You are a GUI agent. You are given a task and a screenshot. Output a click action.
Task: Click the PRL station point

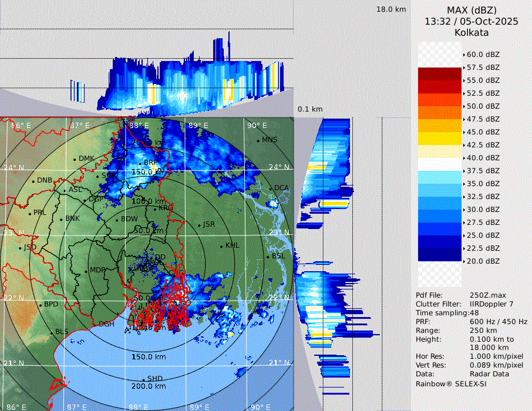coord(29,213)
